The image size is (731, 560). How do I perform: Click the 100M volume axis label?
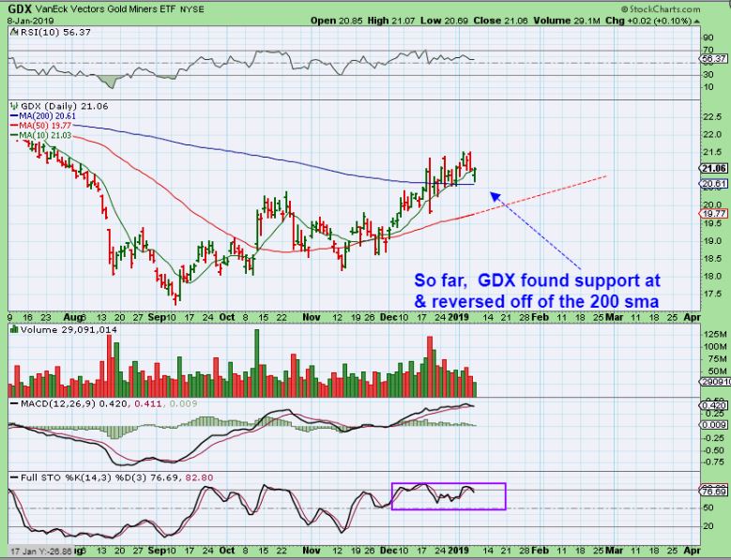(715, 347)
